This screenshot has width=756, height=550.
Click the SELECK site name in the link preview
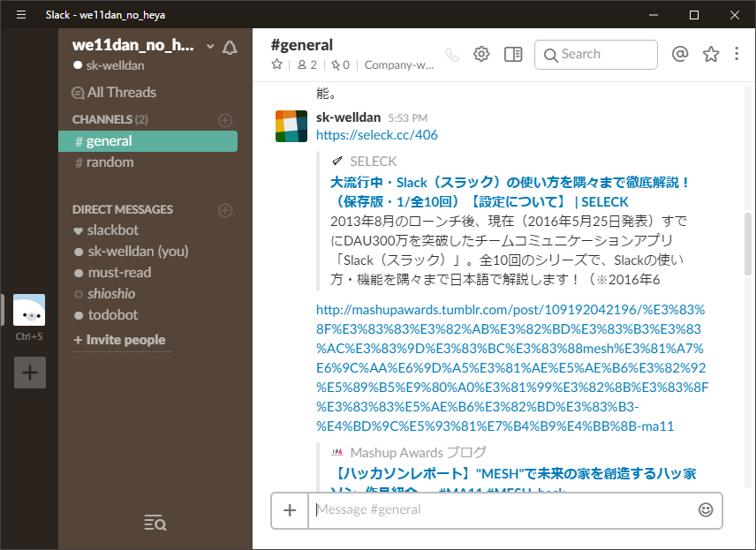(374, 161)
